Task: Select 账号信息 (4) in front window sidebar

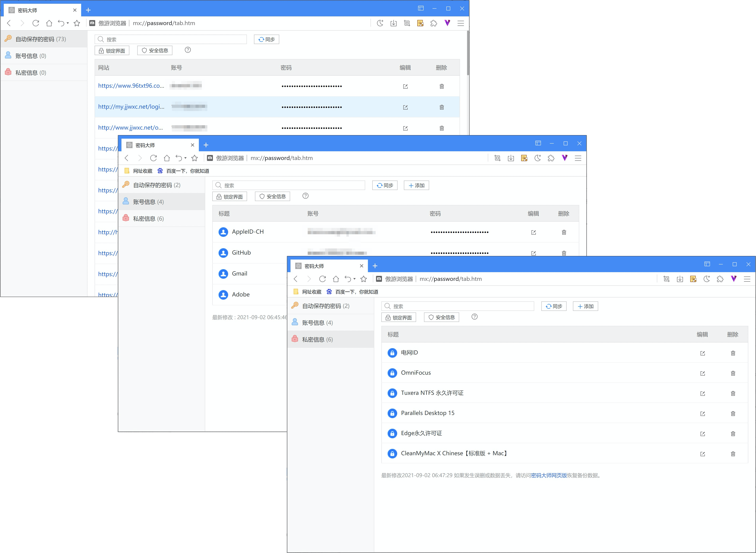Action: 331,323
